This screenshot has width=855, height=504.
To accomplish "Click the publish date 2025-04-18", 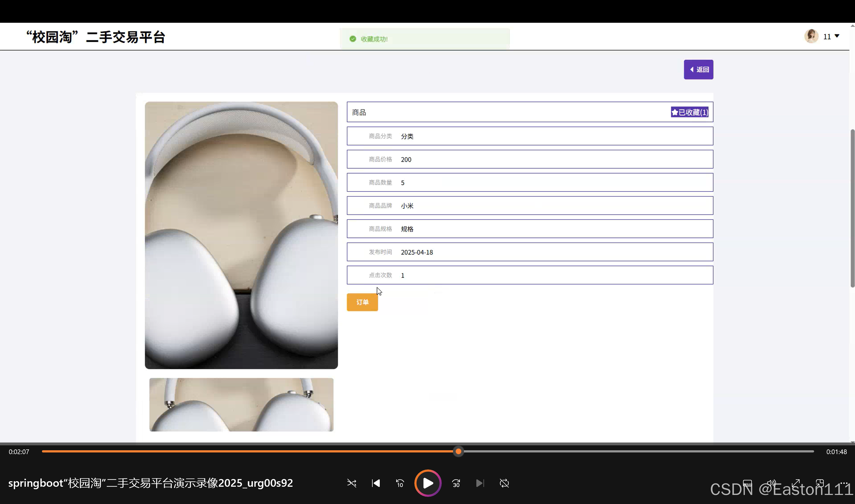I will point(417,252).
